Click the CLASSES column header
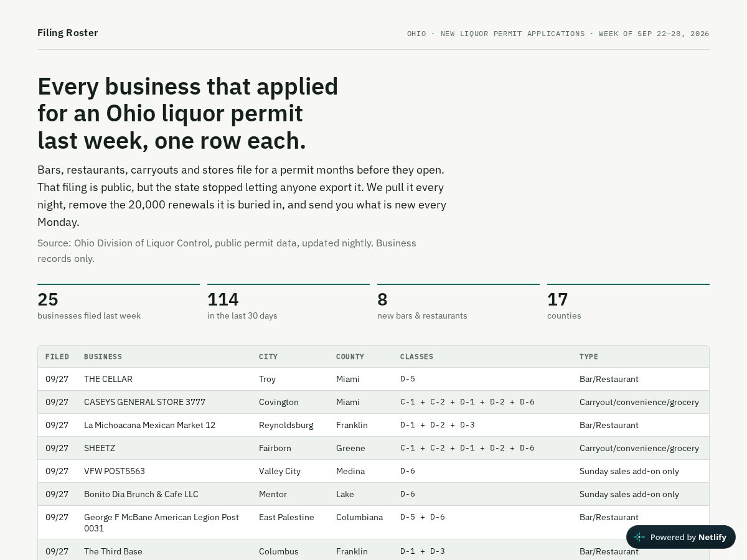 point(416,357)
